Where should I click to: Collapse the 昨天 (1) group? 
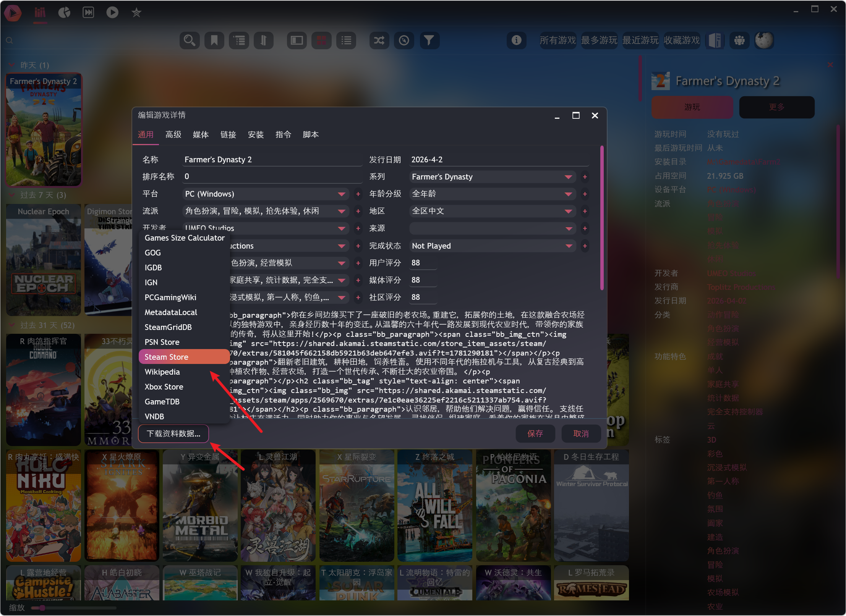pyautogui.click(x=12, y=65)
